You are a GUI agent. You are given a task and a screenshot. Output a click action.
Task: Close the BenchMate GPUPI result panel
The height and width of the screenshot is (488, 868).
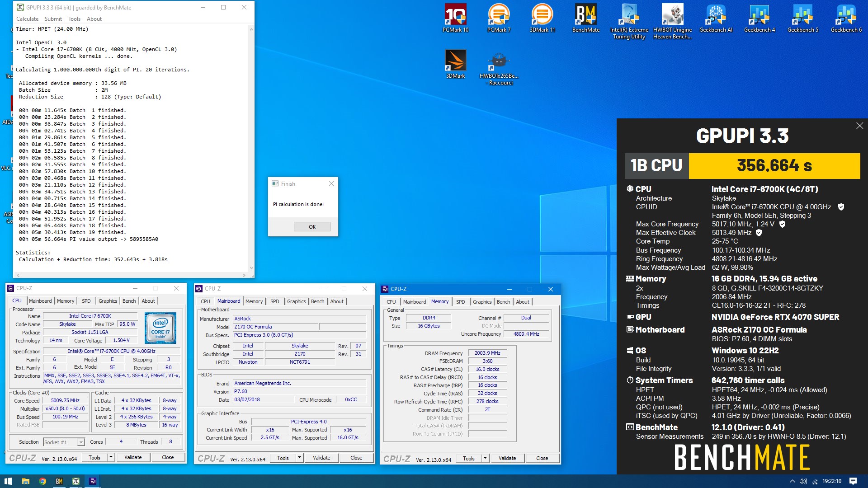[x=859, y=126]
